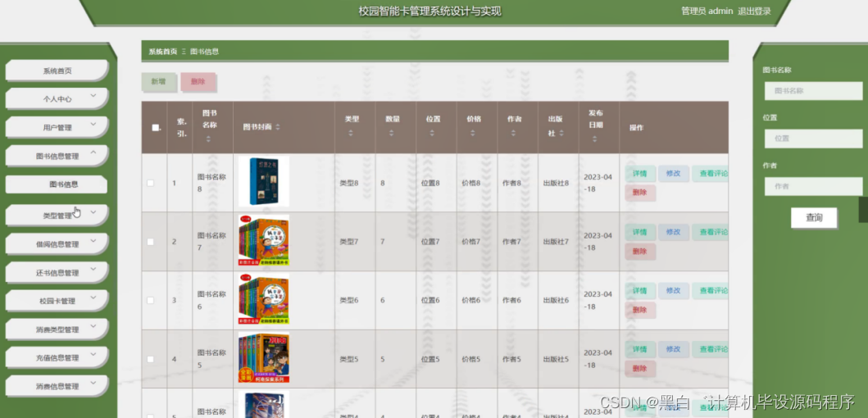Delete the 图书名称6 row
The height and width of the screenshot is (418, 868).
[x=640, y=310]
